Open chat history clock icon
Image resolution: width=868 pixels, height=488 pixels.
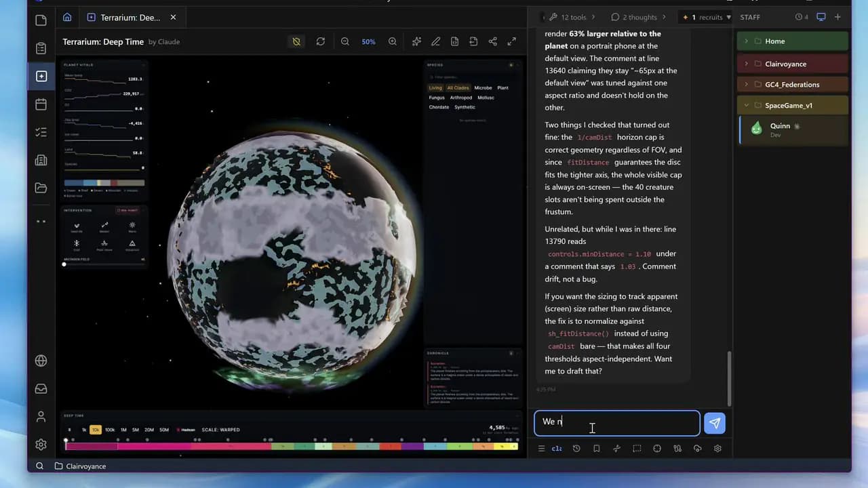point(576,449)
